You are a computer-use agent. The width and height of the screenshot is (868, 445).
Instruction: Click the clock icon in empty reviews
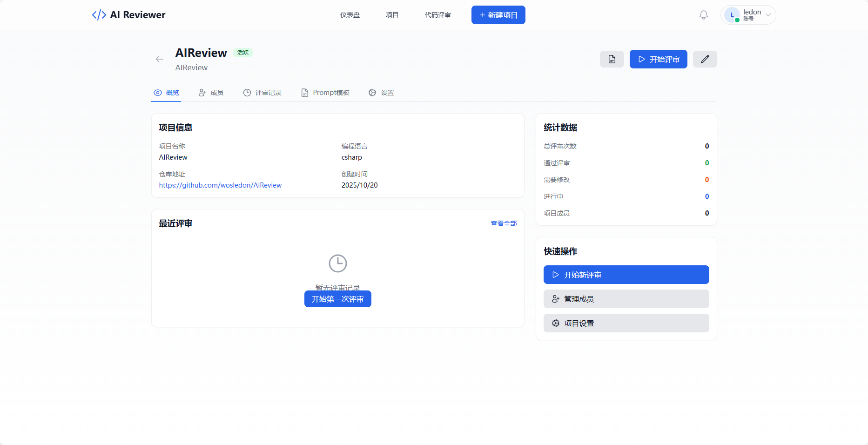[338, 263]
